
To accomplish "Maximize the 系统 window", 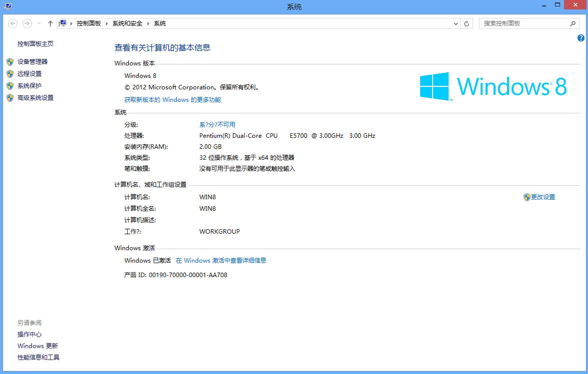I will [558, 5].
